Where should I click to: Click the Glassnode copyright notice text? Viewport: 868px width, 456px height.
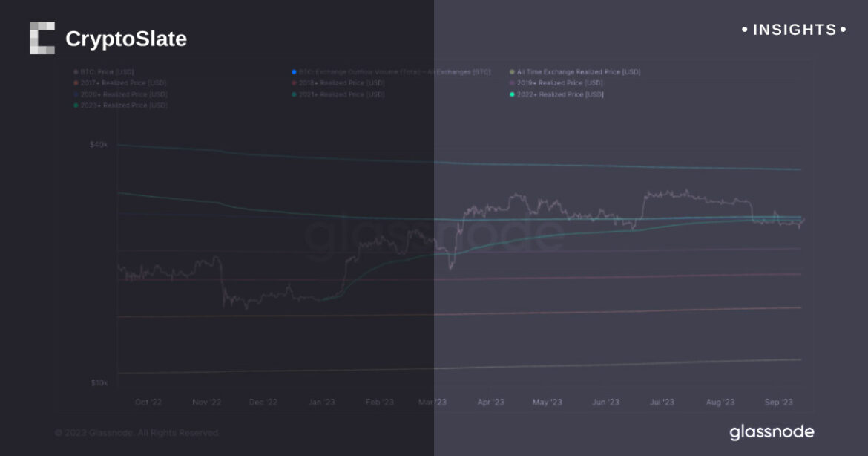pyautogui.click(x=137, y=432)
